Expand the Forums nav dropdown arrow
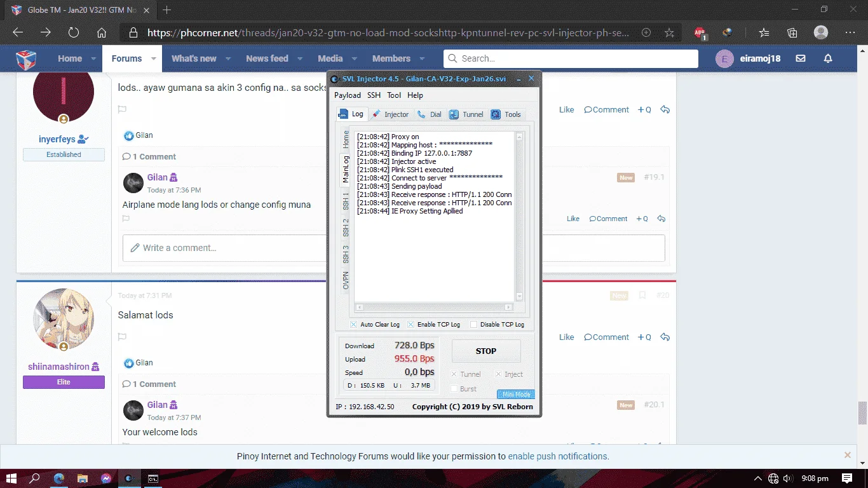 pos(153,58)
